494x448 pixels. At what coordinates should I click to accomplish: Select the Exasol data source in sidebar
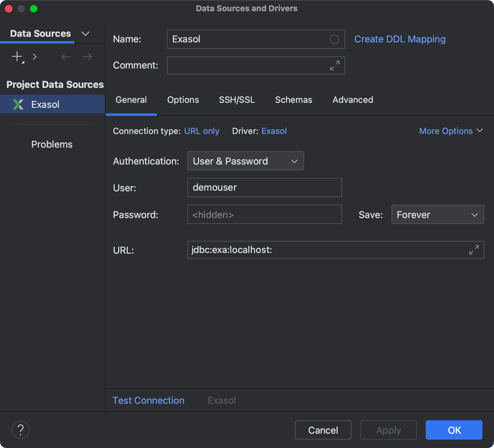[45, 104]
